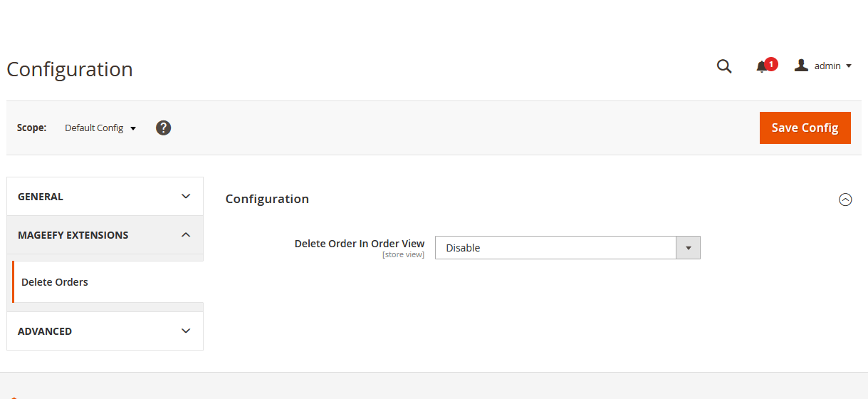Open the Delete Order In Order View select
The width and height of the screenshot is (868, 399).
555,248
